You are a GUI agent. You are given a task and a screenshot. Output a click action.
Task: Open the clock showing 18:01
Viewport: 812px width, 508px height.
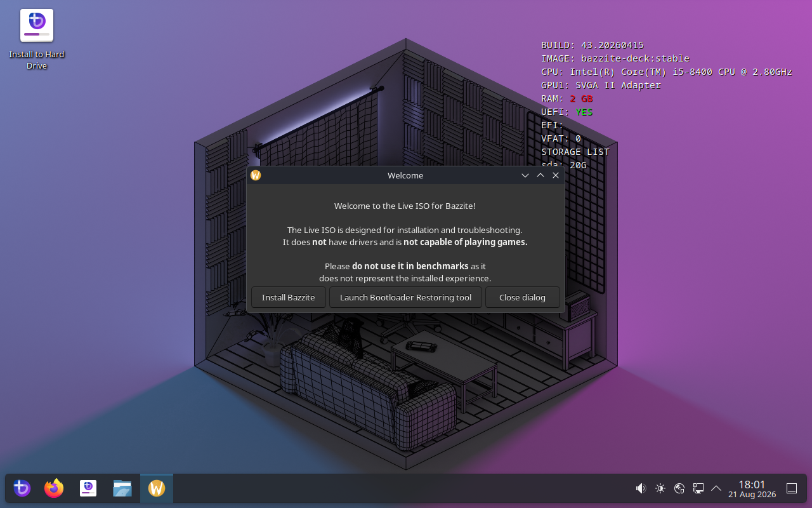tap(752, 485)
